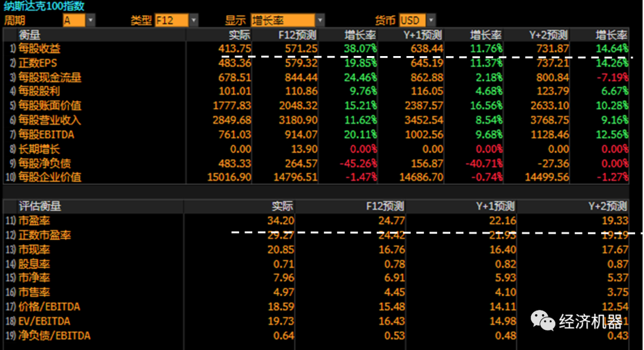Click row 10 每股企业价值
This screenshot has height=350, width=644.
click(49, 177)
